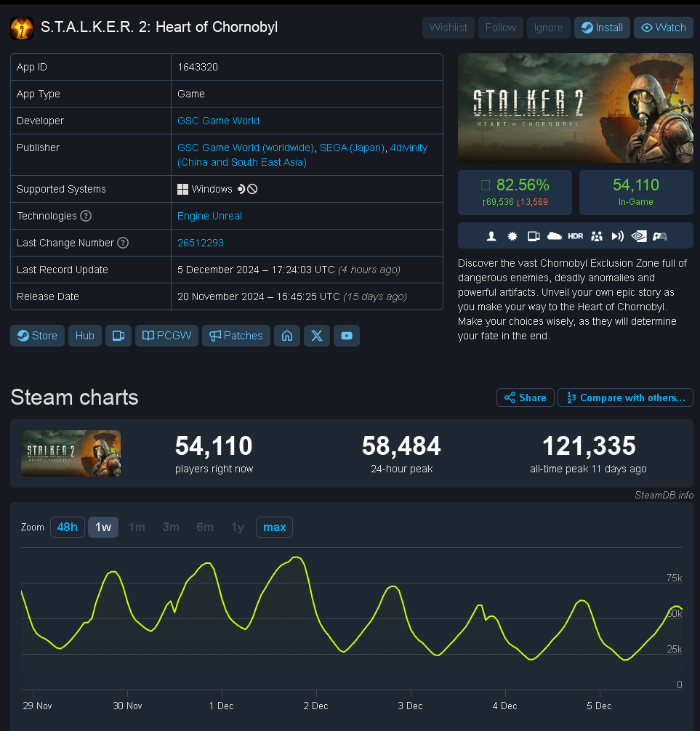The image size is (700, 731).
Task: Click the help icon beside Last Change Number
Action: pyautogui.click(x=123, y=243)
